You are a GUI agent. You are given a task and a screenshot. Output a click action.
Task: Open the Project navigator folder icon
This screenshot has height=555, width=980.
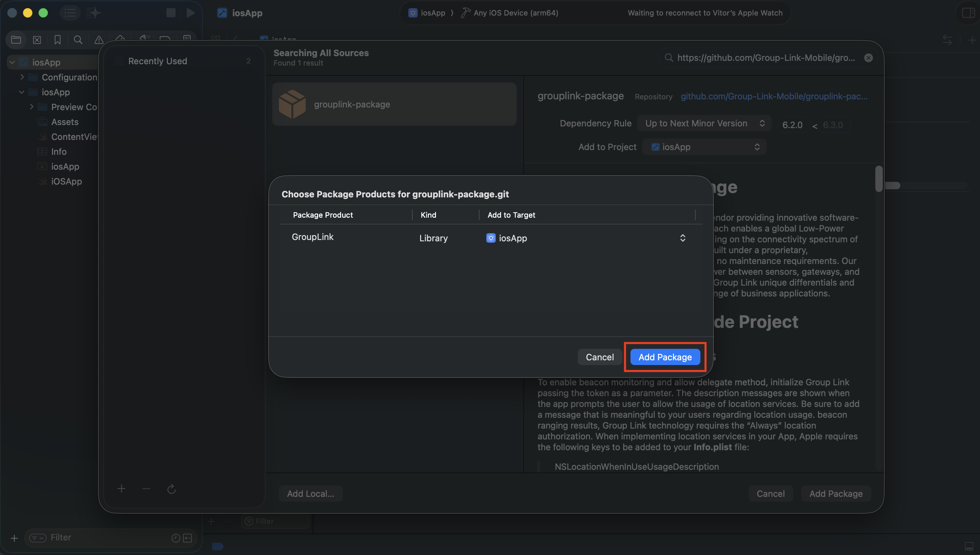pyautogui.click(x=16, y=40)
